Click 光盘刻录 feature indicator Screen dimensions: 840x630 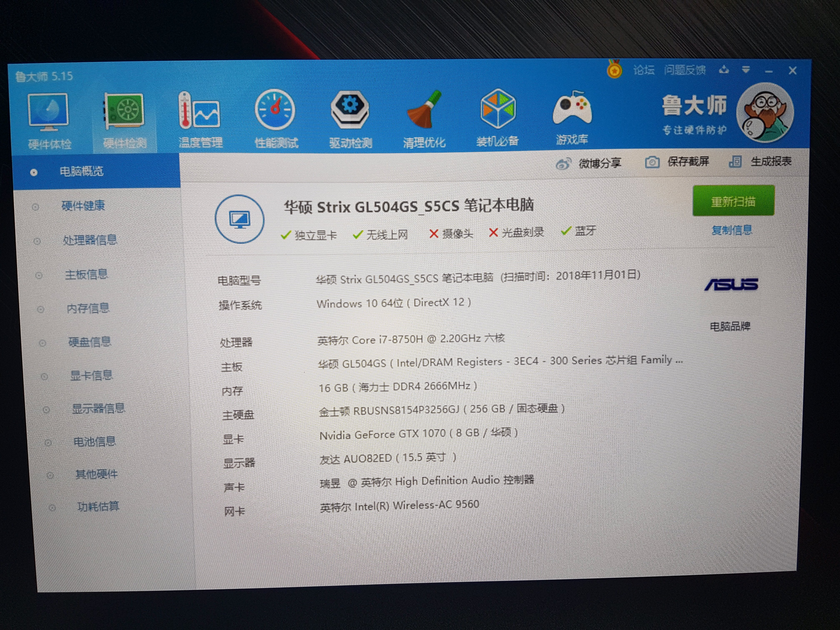(516, 232)
